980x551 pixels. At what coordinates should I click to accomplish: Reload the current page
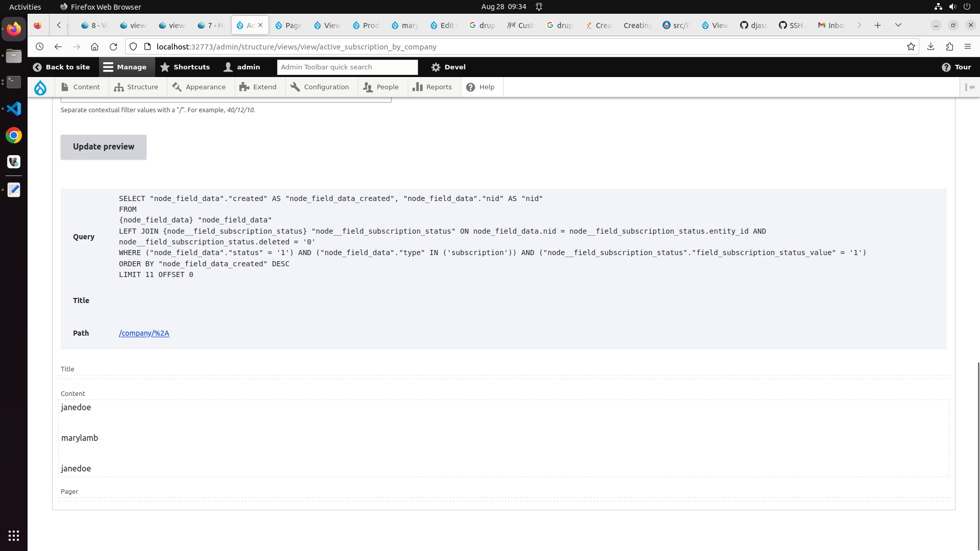pos(113,46)
